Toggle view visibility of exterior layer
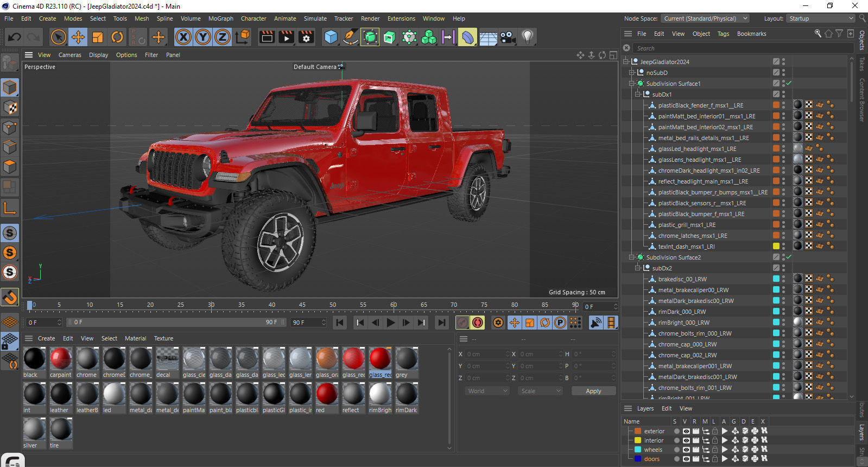The image size is (868, 467). tap(686, 431)
